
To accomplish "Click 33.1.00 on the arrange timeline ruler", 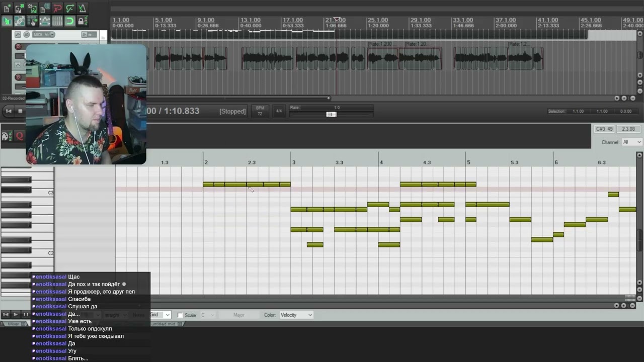I will (x=462, y=20).
